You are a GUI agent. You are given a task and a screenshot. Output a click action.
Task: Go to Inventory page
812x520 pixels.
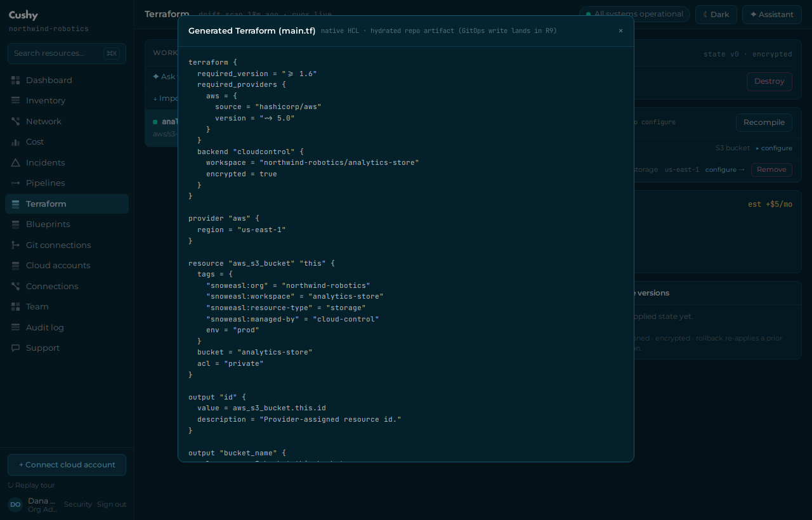coord(67,101)
